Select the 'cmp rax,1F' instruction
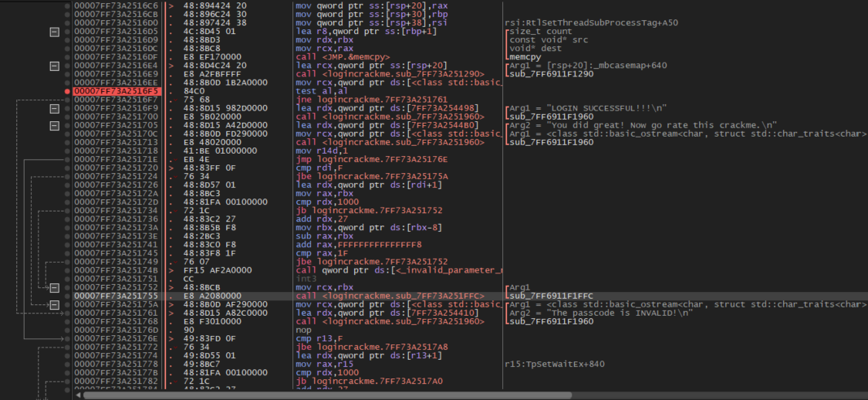 (x=321, y=254)
